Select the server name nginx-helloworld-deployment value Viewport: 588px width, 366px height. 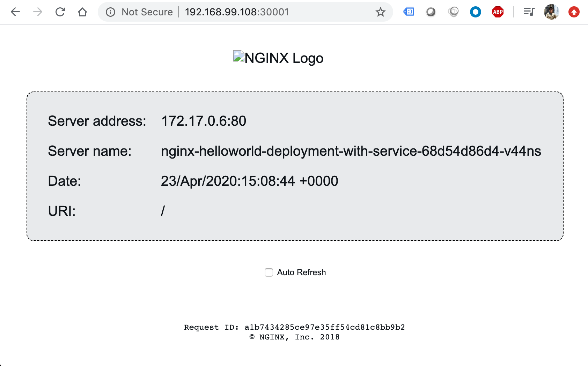click(351, 151)
